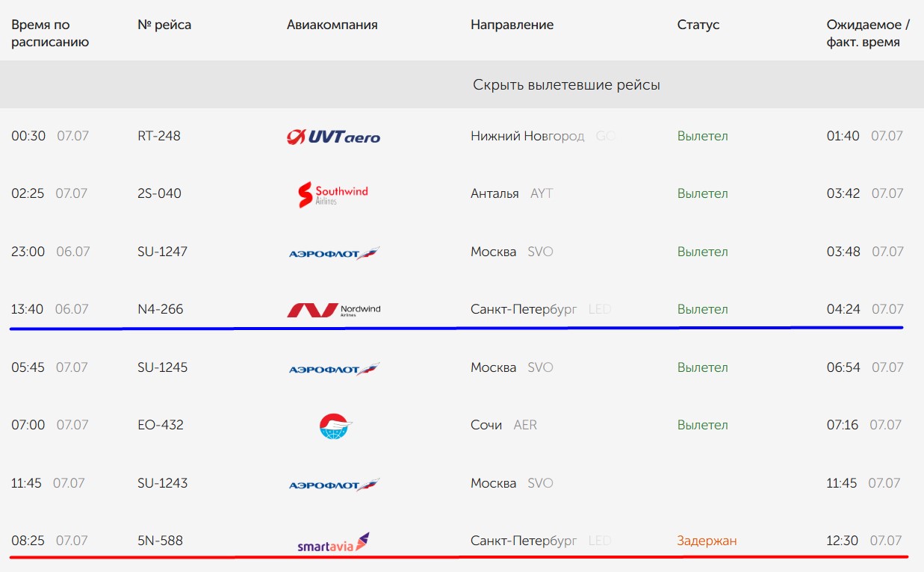Click the round airline logo for EO-432
Screen dimensions: 924x572
(334, 426)
